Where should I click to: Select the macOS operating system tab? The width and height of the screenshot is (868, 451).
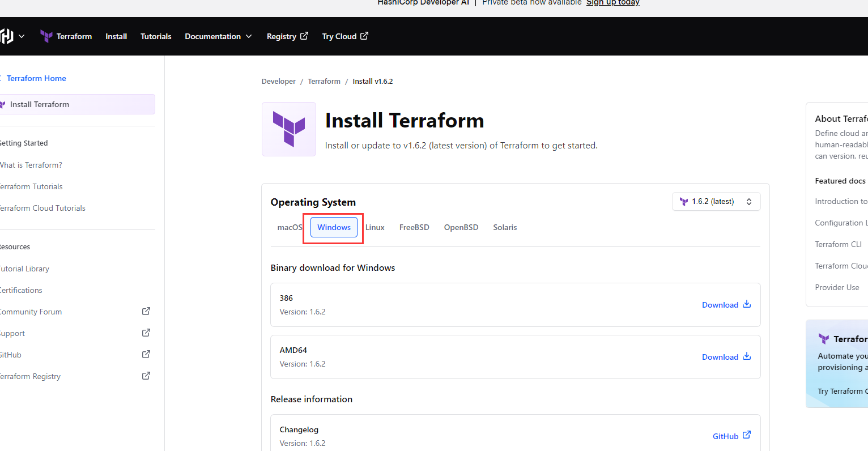tap(290, 227)
